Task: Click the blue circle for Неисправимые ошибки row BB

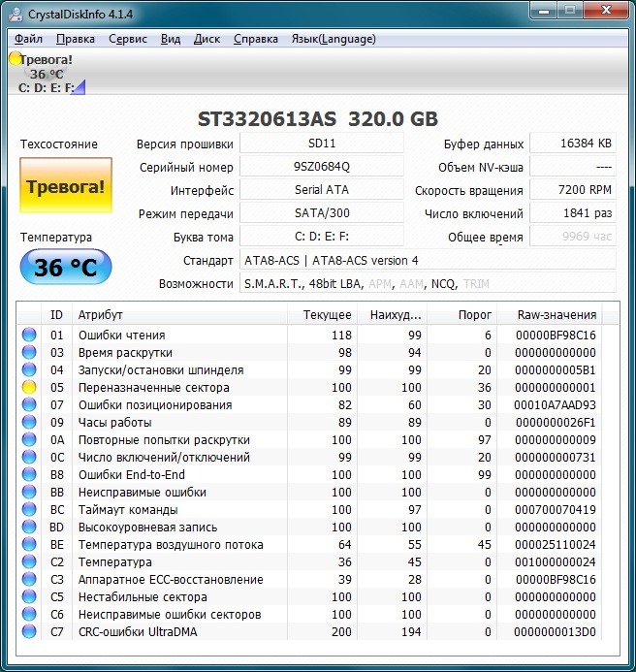Action: point(29,492)
